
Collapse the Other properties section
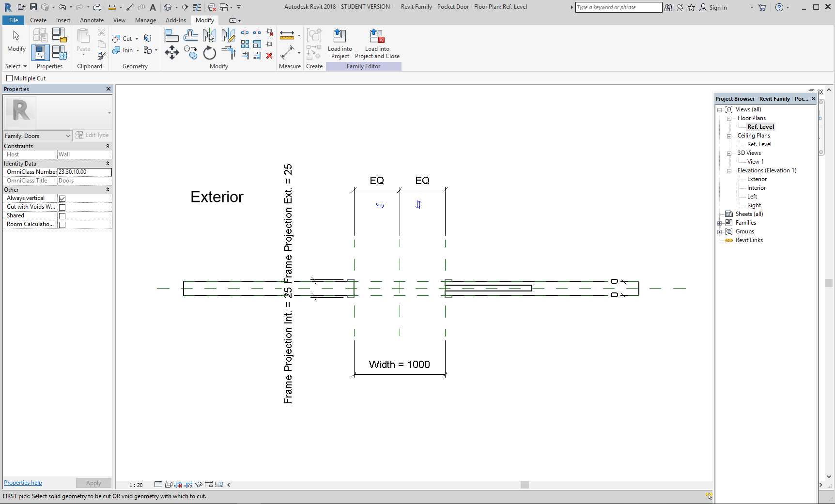(108, 189)
